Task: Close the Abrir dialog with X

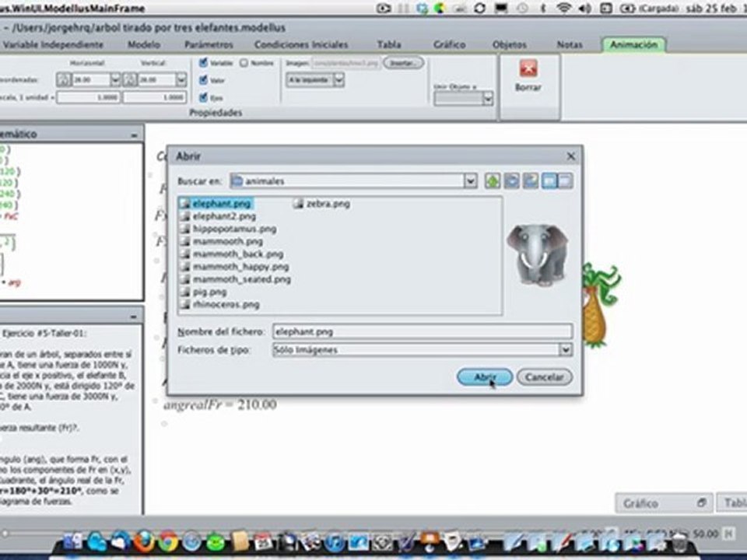Action: [570, 156]
